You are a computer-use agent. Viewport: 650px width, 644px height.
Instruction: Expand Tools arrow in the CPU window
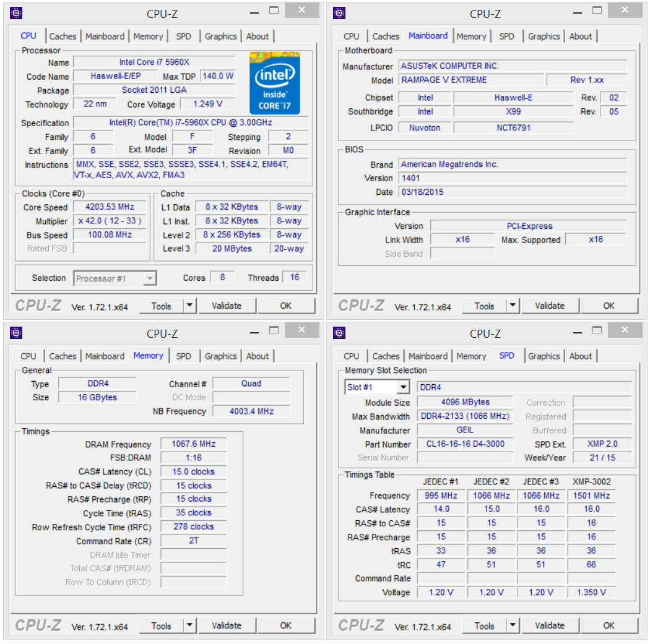189,306
